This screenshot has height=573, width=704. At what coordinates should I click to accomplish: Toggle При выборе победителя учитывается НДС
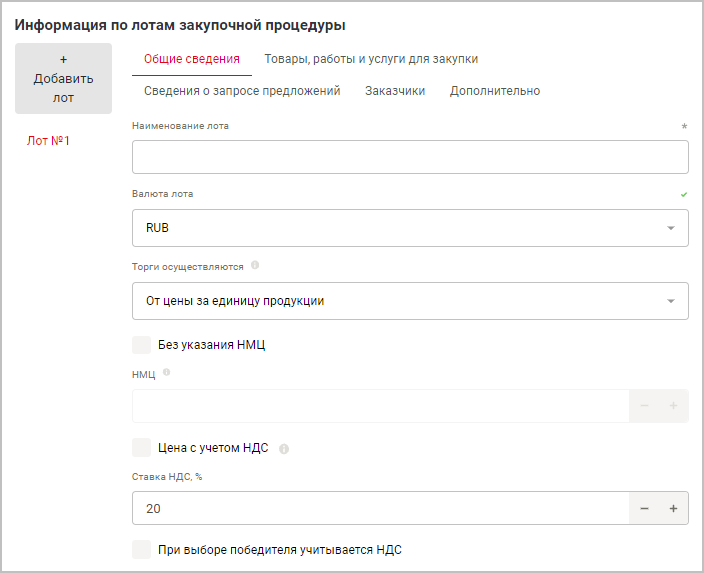[x=141, y=549]
